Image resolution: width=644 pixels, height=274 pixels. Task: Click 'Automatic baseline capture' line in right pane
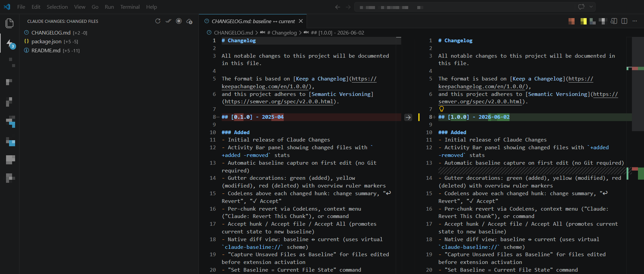[531, 163]
